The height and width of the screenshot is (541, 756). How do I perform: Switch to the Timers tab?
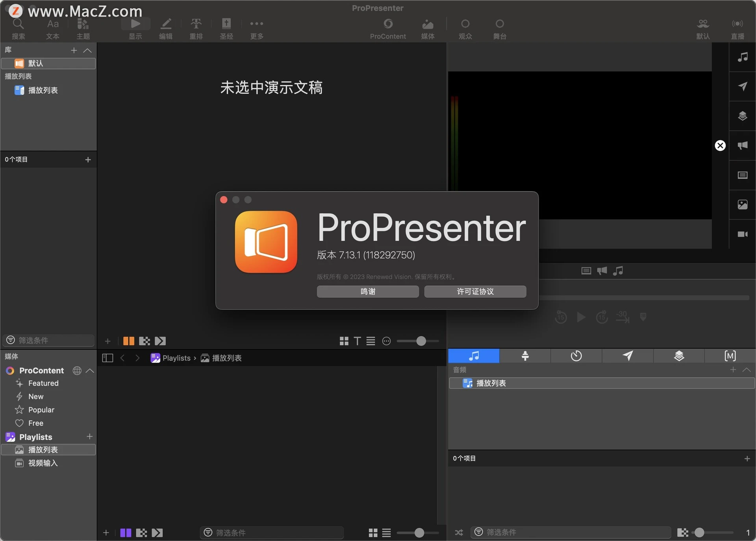(576, 356)
